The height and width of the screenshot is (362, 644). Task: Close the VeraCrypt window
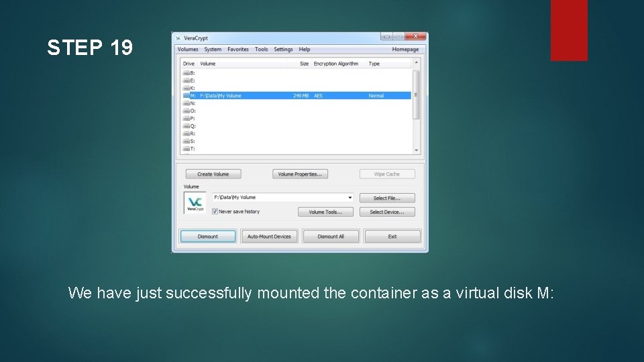pos(416,36)
